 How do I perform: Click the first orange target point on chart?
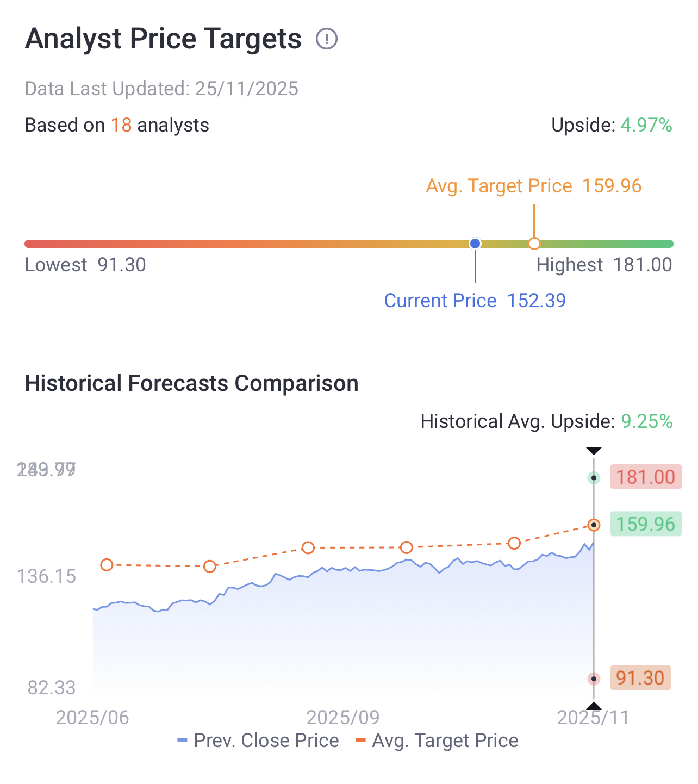pos(107,565)
